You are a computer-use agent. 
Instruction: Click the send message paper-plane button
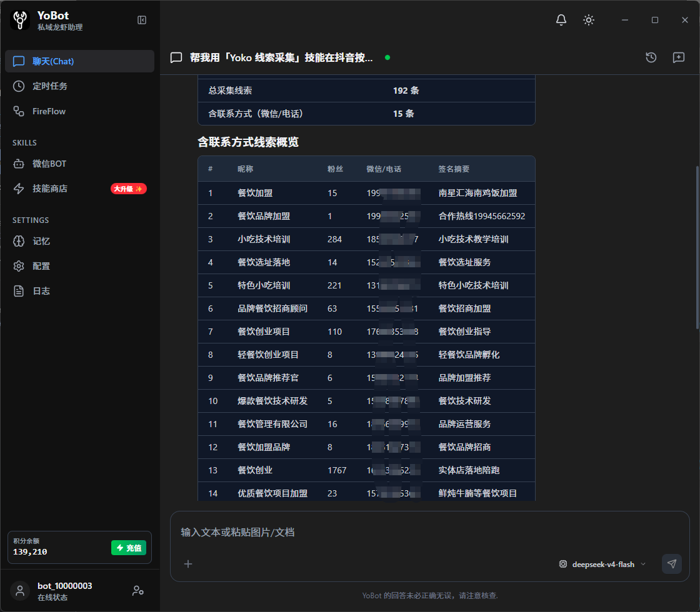(x=672, y=565)
